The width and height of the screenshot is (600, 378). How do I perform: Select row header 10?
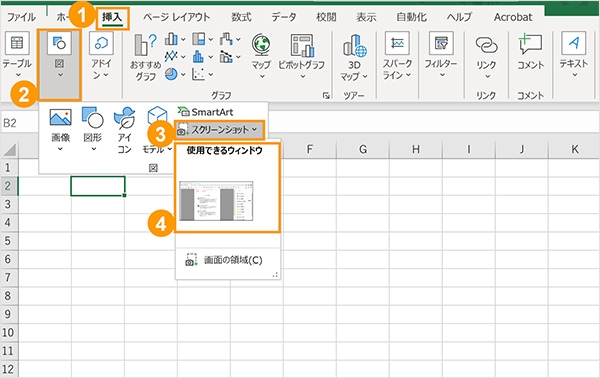(x=8, y=332)
